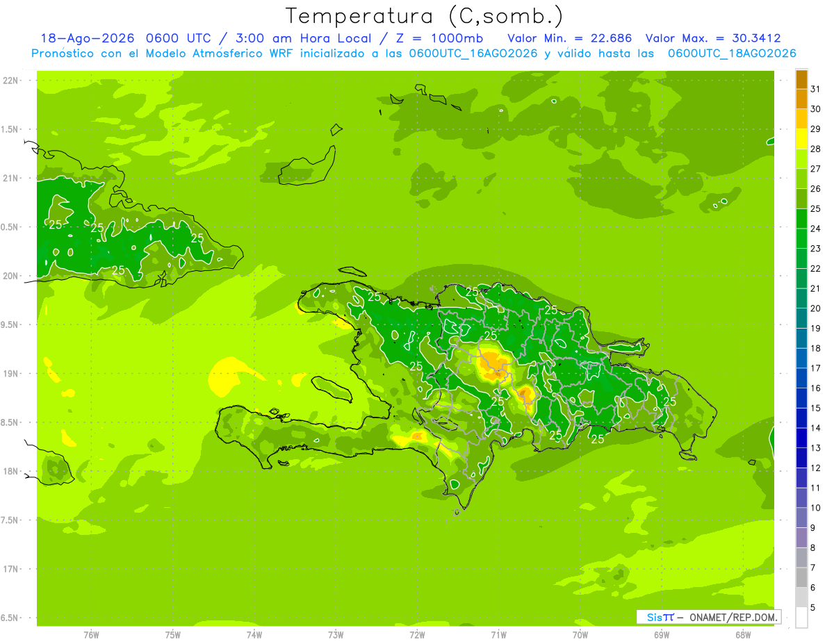Click the "14" colorbar label
Screen dimensions: 834x644
816,428
